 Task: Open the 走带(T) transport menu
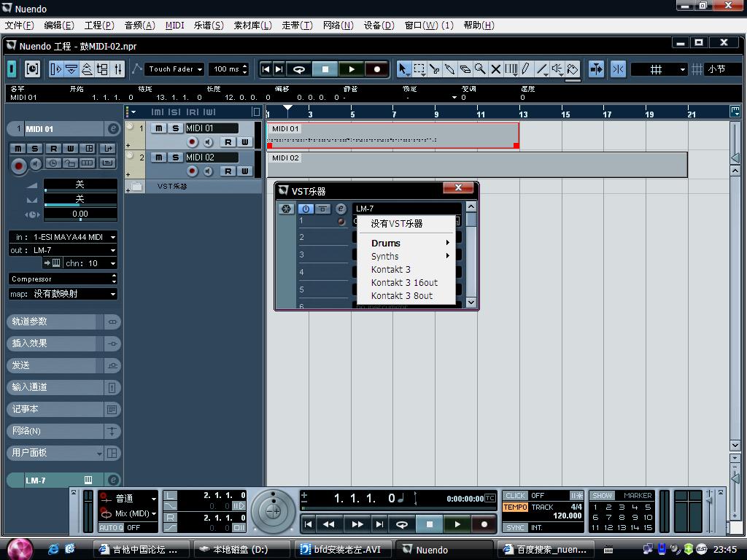pyautogui.click(x=297, y=26)
